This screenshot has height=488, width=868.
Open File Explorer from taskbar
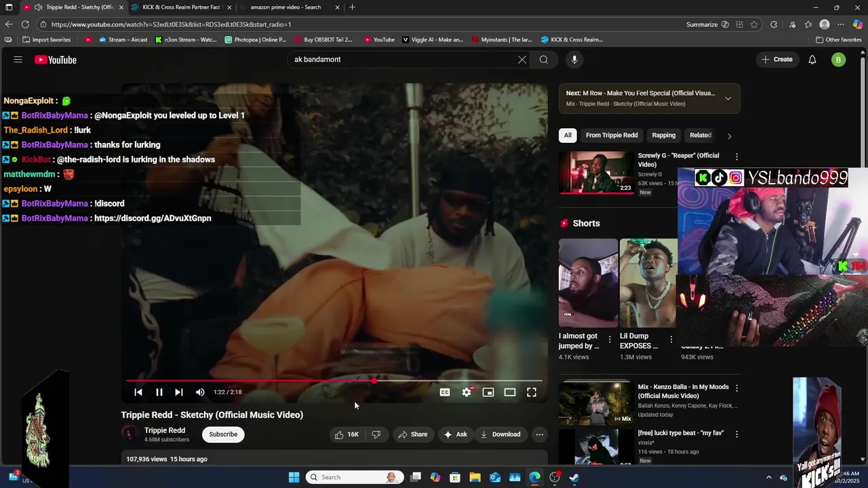coord(475,477)
